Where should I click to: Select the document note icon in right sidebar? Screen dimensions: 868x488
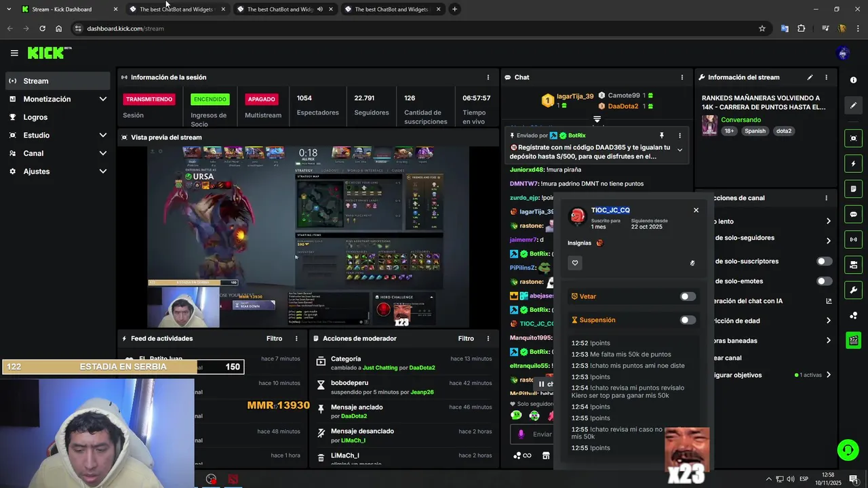click(x=853, y=189)
